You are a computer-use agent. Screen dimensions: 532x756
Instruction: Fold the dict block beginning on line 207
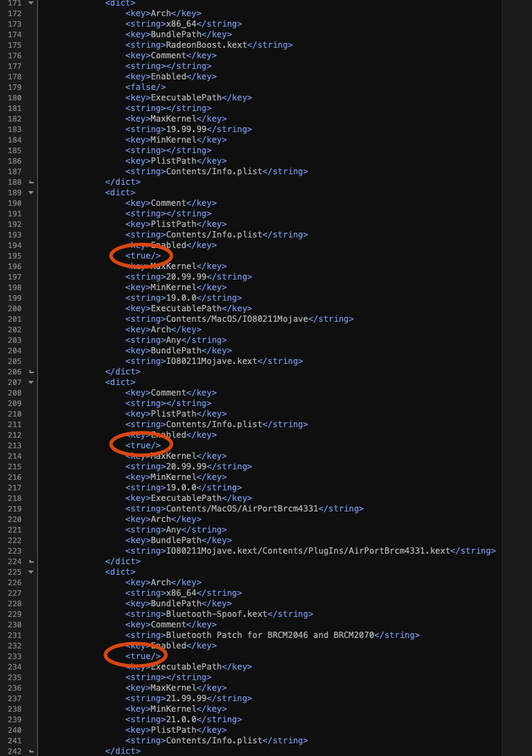[x=31, y=382]
